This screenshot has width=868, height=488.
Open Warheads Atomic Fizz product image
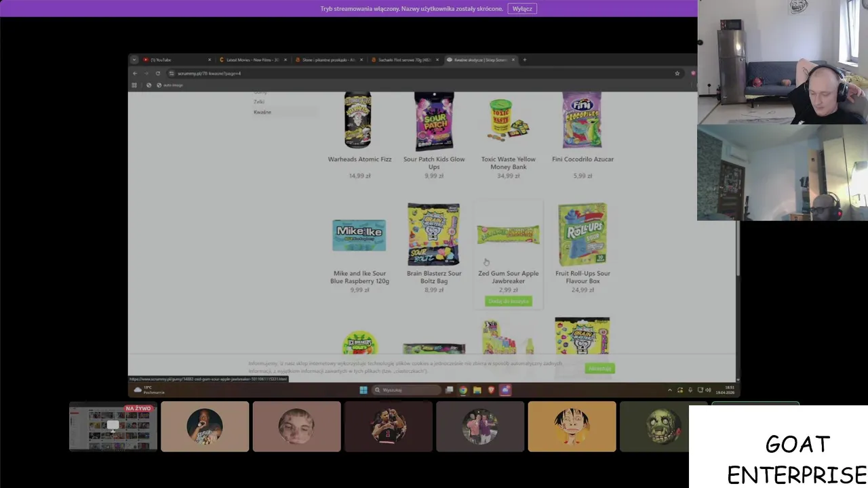coord(359,120)
